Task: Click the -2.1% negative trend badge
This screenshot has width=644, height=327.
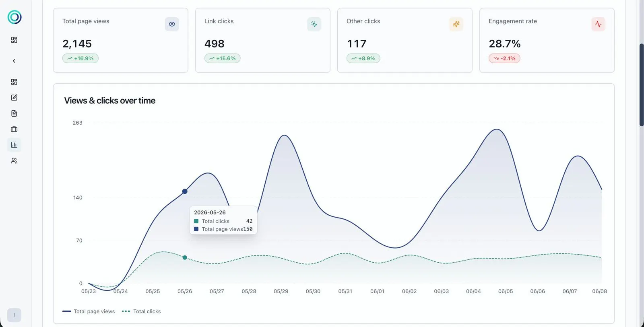Action: pos(504,58)
